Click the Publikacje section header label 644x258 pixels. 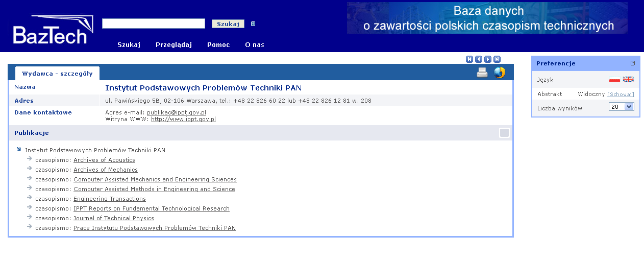[x=32, y=133]
